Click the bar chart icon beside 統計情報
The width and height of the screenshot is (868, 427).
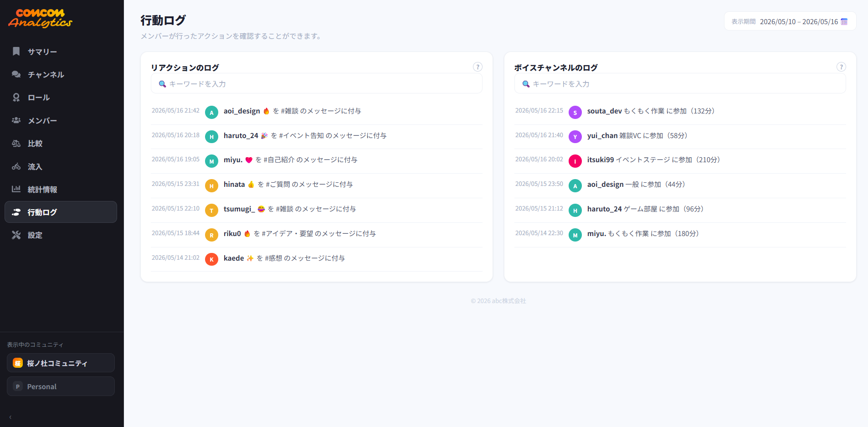click(16, 189)
